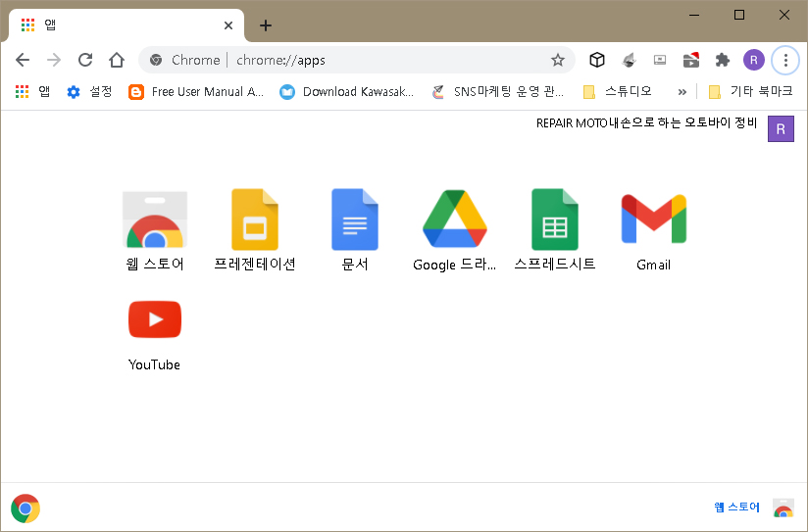
Task: Maximize the Chrome window
Action: pos(739,15)
